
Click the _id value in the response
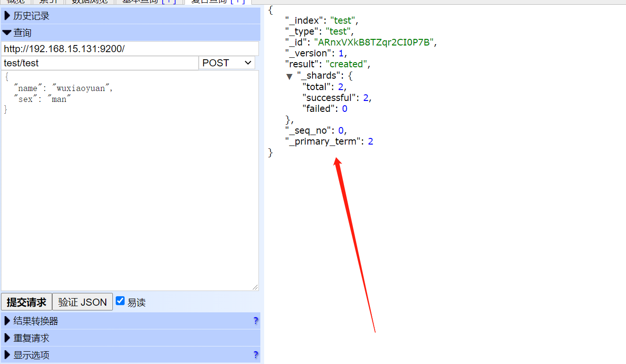pos(374,42)
